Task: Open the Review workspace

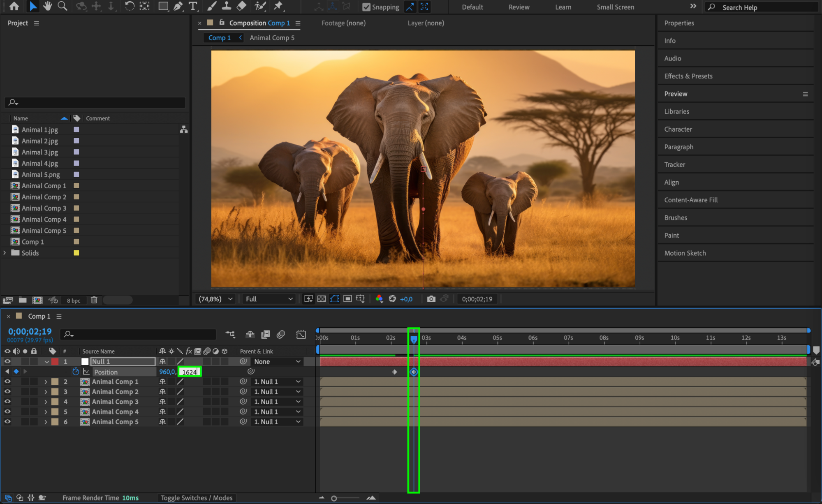Action: (x=519, y=7)
